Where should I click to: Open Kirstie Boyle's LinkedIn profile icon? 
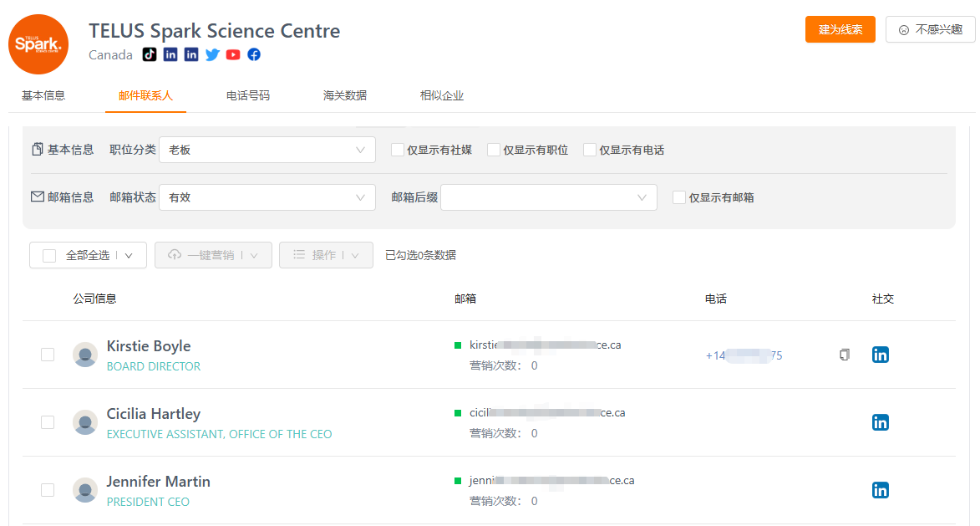[x=880, y=355]
